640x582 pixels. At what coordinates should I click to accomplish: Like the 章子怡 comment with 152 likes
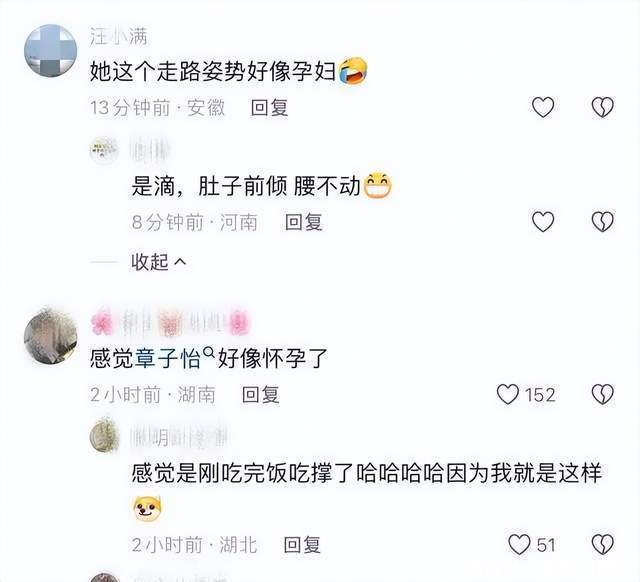526,394
